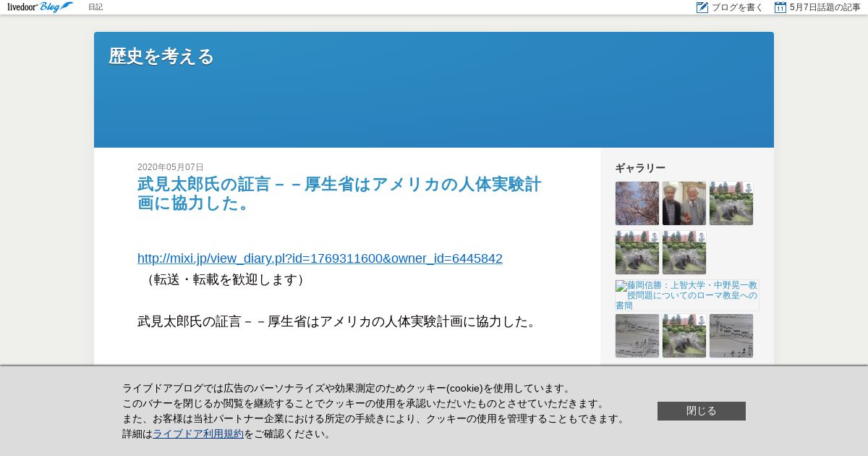Open blog title 歴史を考える
The image size is (868, 456).
tap(161, 56)
